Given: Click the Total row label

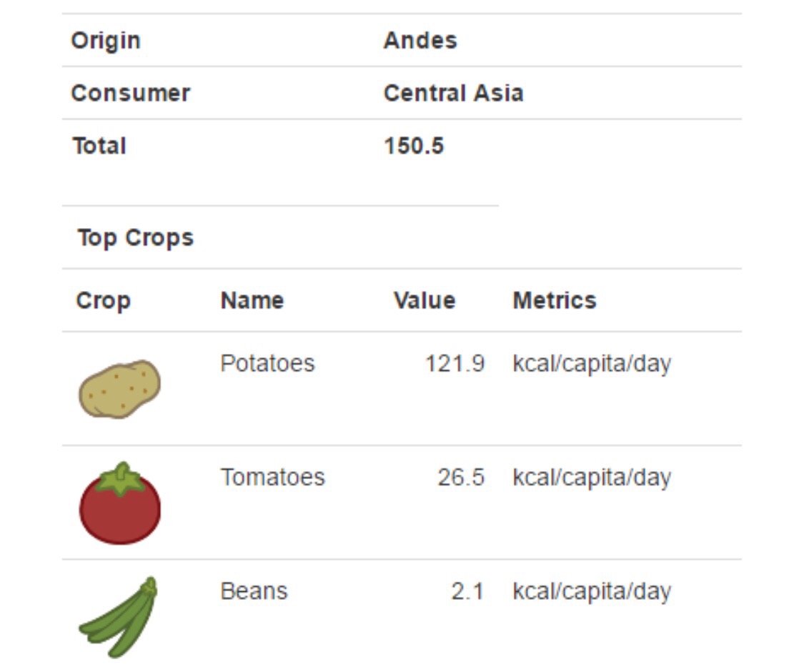Looking at the screenshot, I should coord(99,147).
